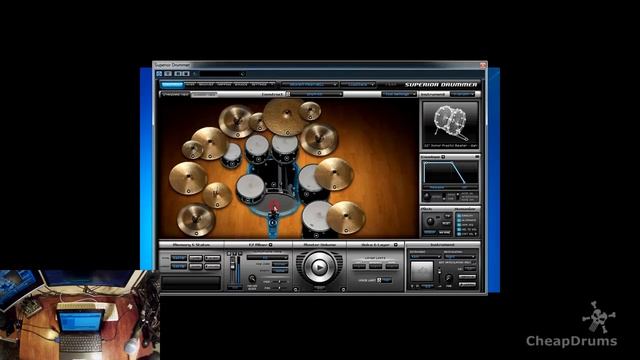The width and height of the screenshot is (640, 360).
Task: Switch to the Bounce tab
Action: [241, 84]
